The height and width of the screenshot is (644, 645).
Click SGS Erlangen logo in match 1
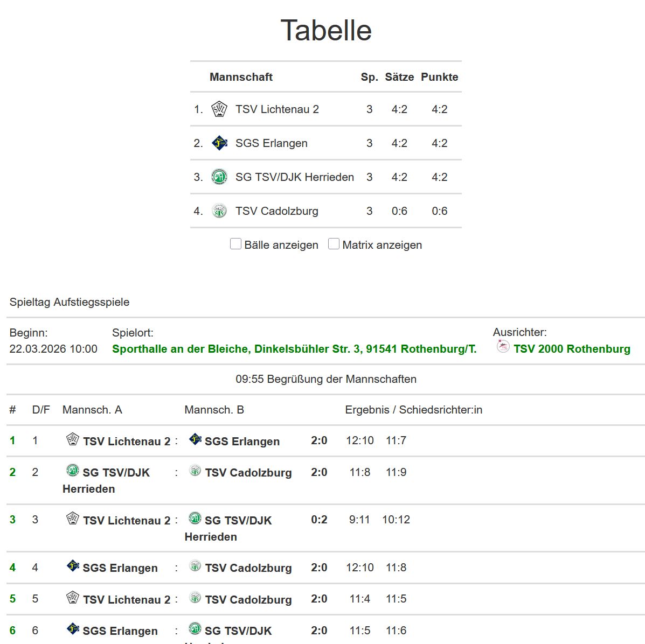[x=195, y=439]
